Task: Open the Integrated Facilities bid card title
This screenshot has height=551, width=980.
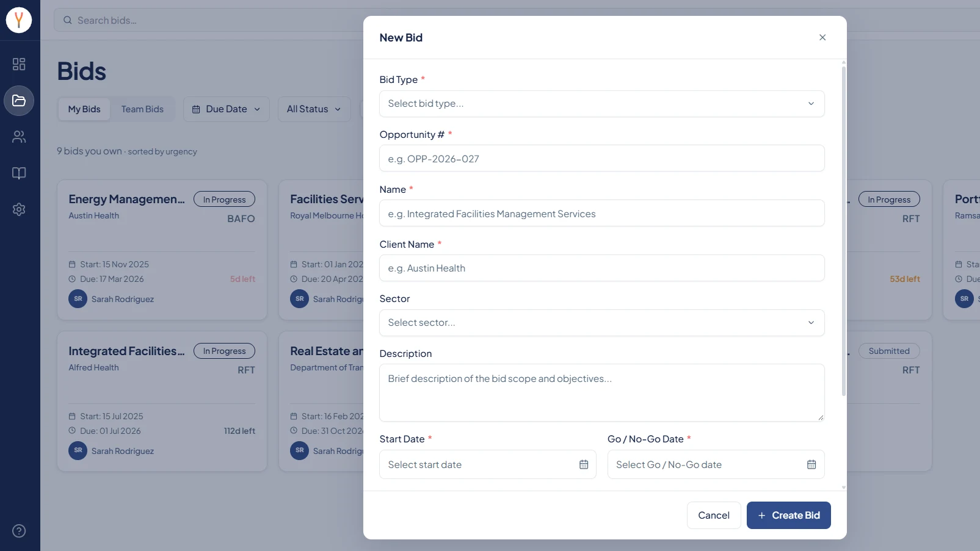Action: 126,351
